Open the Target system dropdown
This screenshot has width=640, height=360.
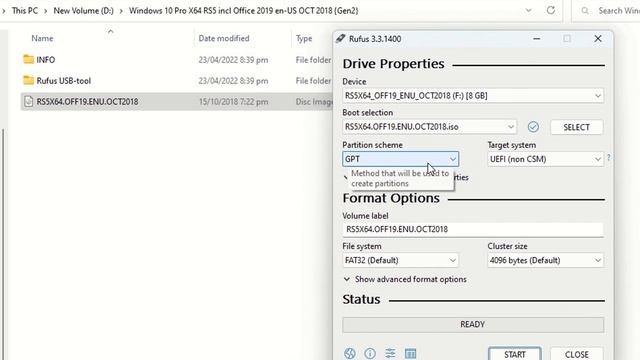[x=545, y=159]
